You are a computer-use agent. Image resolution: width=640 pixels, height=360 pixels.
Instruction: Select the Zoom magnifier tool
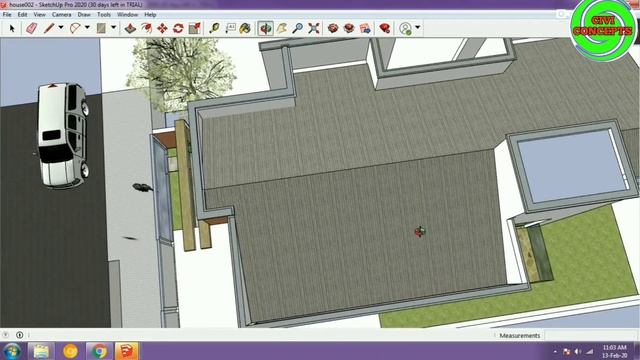click(298, 28)
